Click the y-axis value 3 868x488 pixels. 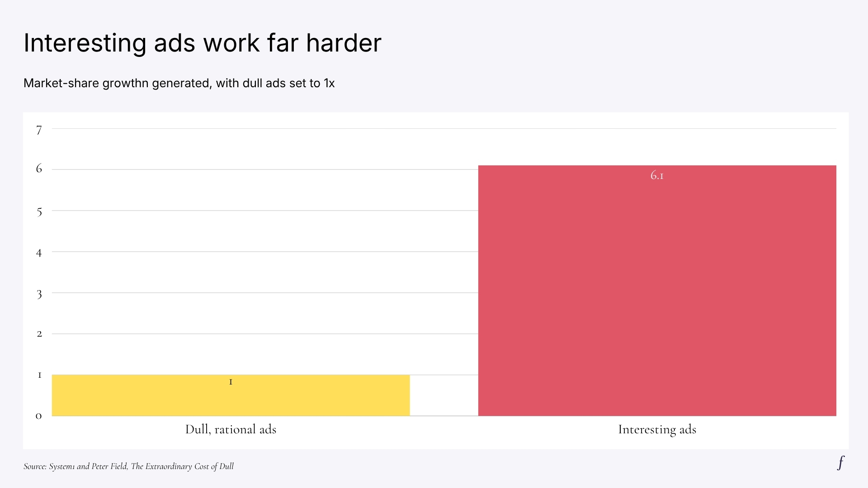(x=39, y=295)
